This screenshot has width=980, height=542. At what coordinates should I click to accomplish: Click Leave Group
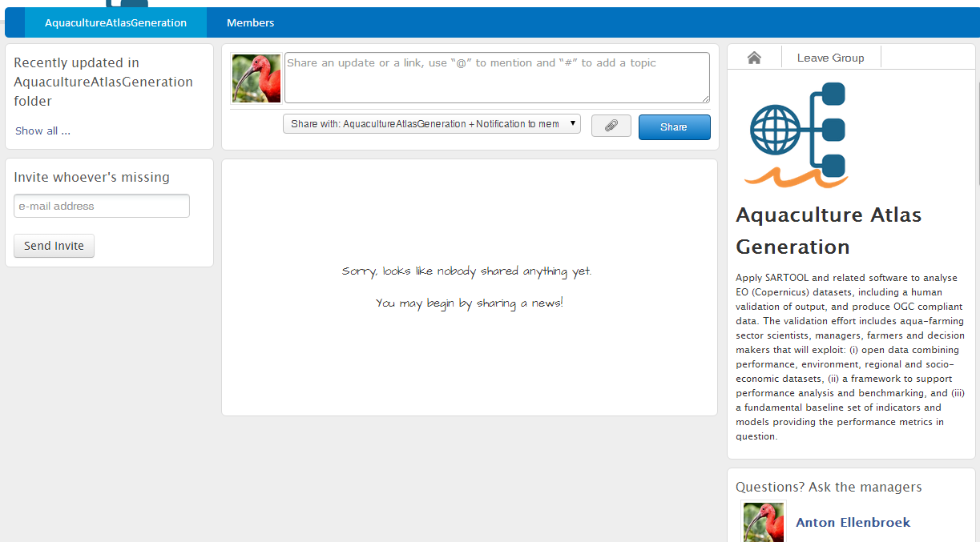[830, 58]
